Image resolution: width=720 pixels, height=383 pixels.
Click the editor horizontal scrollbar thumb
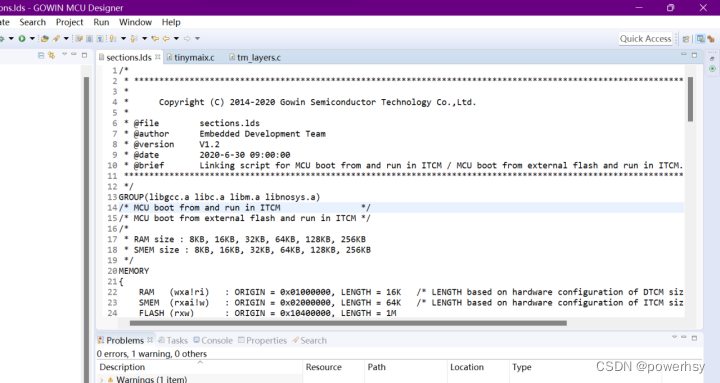(x=348, y=323)
